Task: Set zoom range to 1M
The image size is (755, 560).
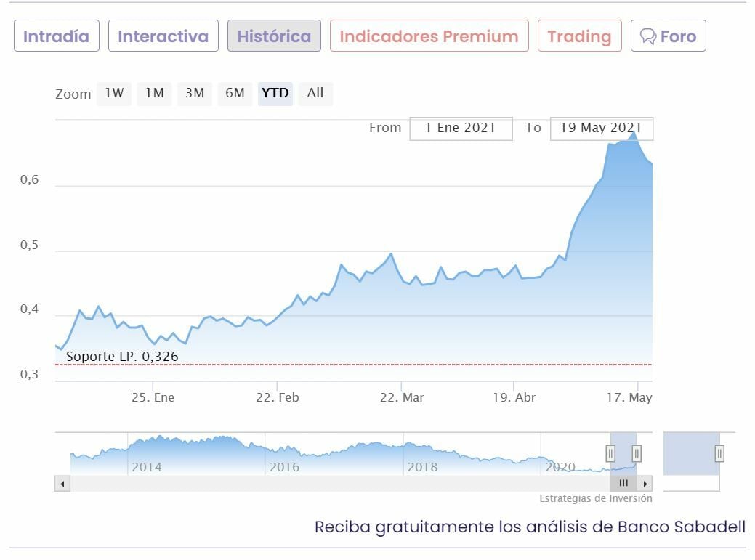Action: (x=154, y=93)
